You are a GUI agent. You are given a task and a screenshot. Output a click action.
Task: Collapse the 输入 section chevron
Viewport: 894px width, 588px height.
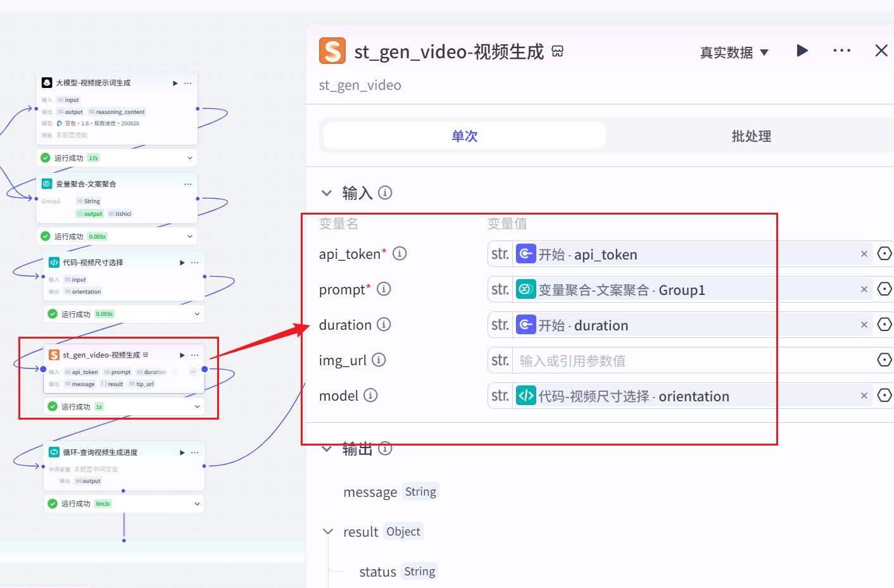327,193
